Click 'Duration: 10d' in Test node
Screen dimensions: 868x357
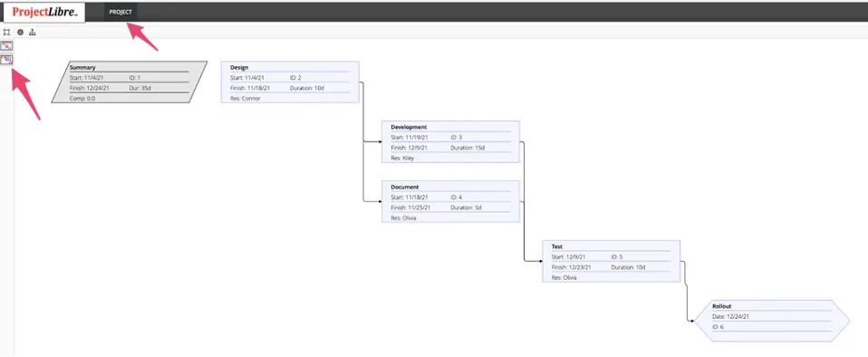tap(628, 267)
